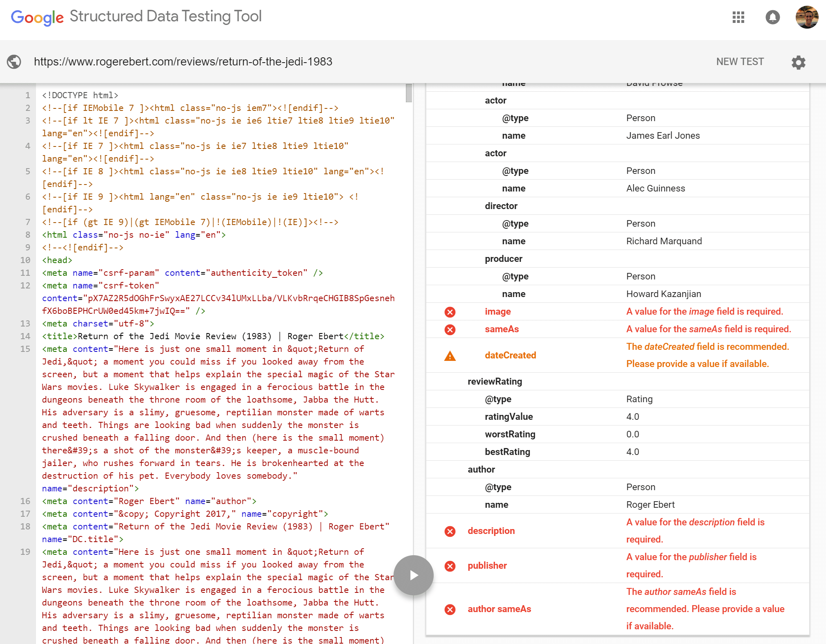
Task: Select the Alec Guinness value
Action: [655, 189]
